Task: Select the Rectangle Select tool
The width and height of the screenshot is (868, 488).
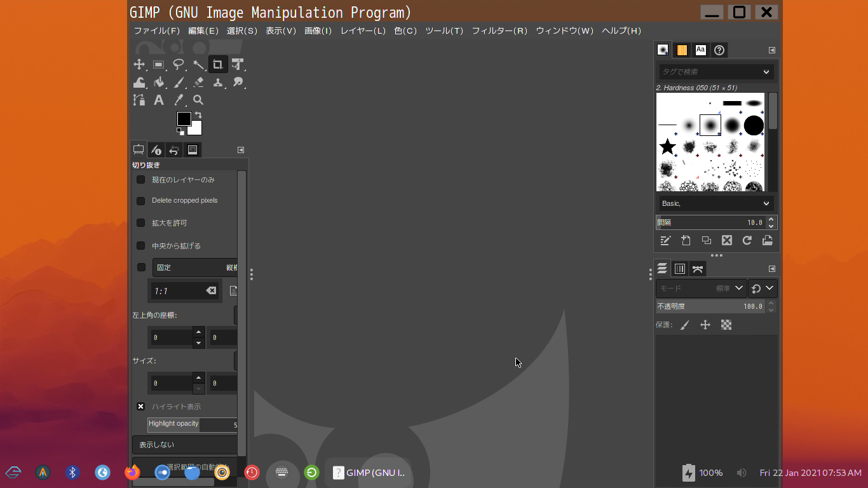Action: pos(159,64)
